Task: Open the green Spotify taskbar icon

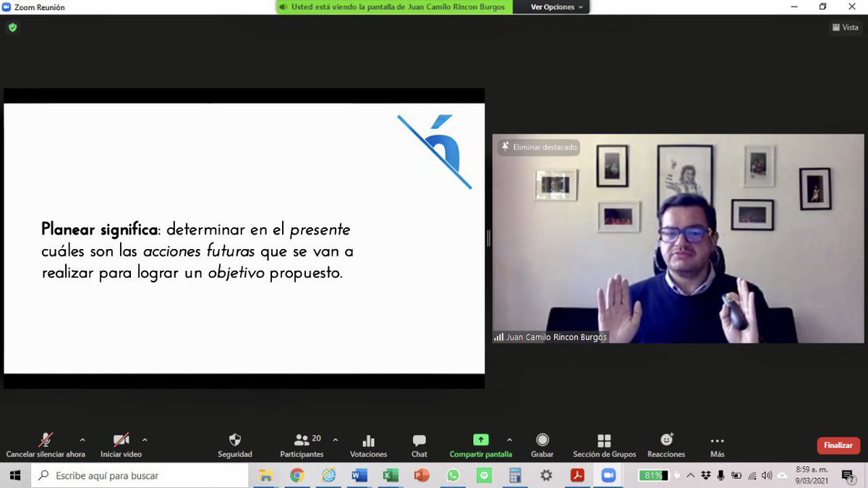Action: (484, 476)
